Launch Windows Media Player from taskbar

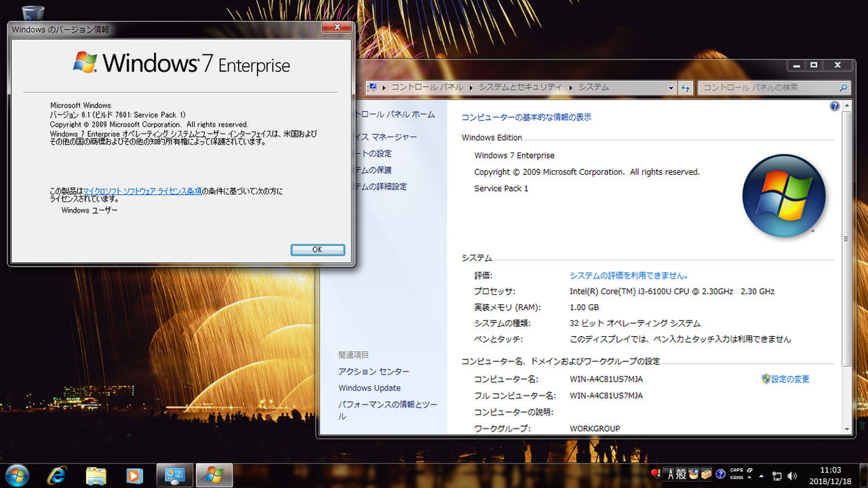pyautogui.click(x=135, y=476)
